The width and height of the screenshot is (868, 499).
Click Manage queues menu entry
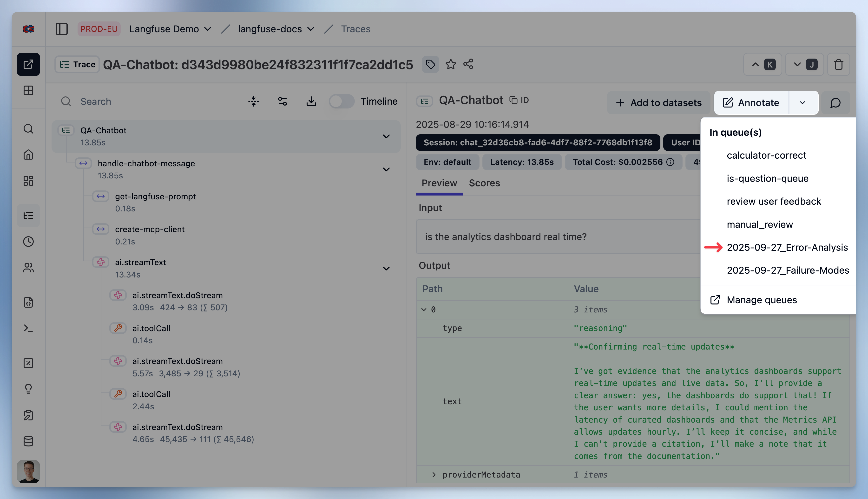[762, 300]
